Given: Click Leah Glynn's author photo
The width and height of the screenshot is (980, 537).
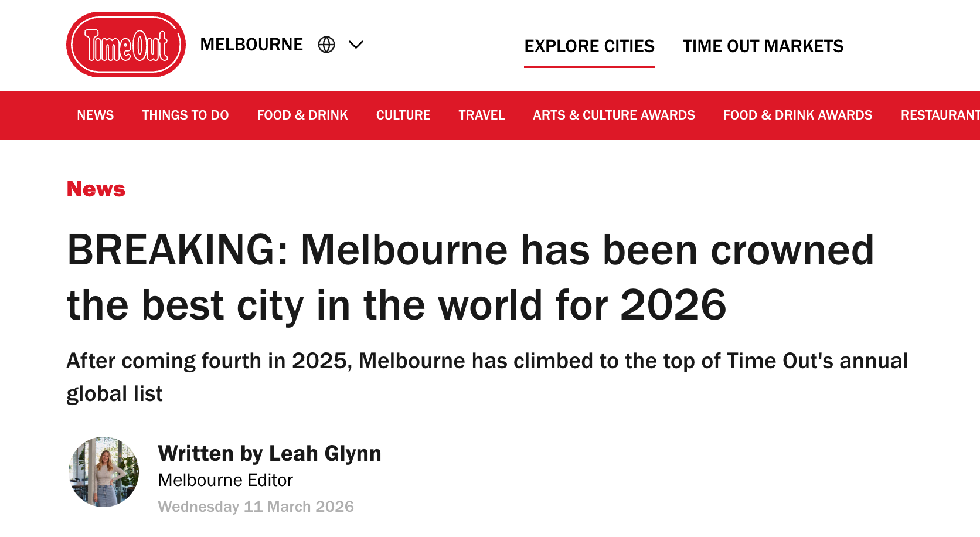Looking at the screenshot, I should tap(104, 471).
